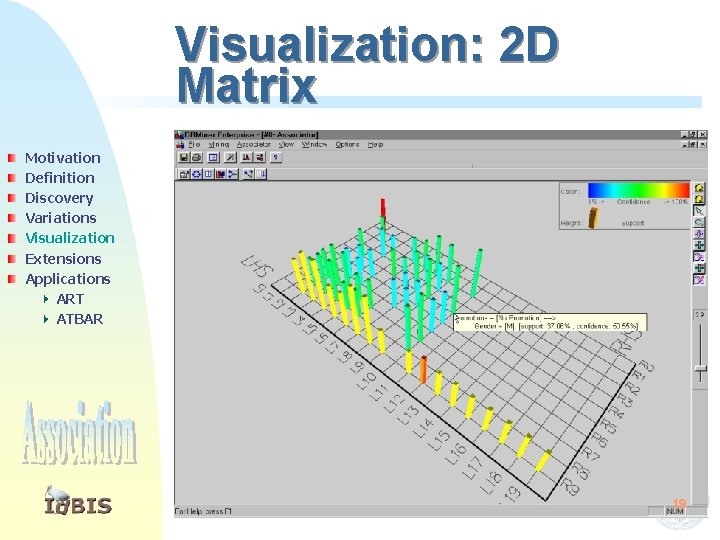Click the L15 axis label

tap(439, 441)
